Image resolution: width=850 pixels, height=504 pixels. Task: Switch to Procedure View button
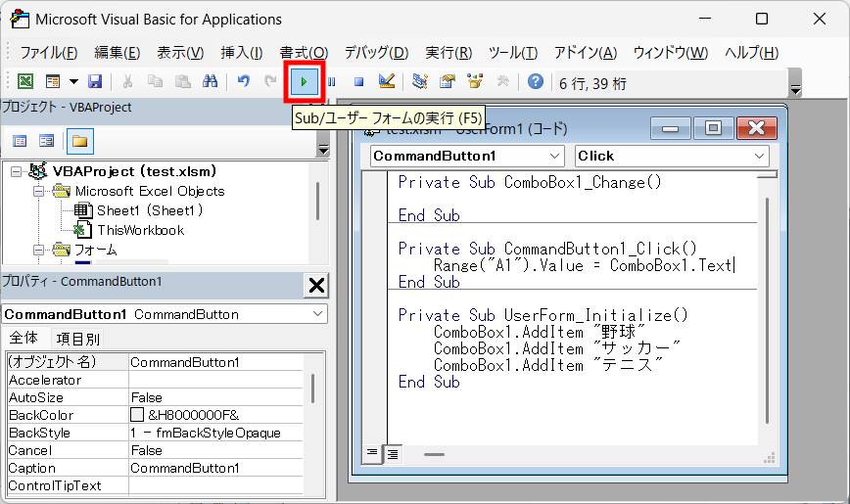372,453
